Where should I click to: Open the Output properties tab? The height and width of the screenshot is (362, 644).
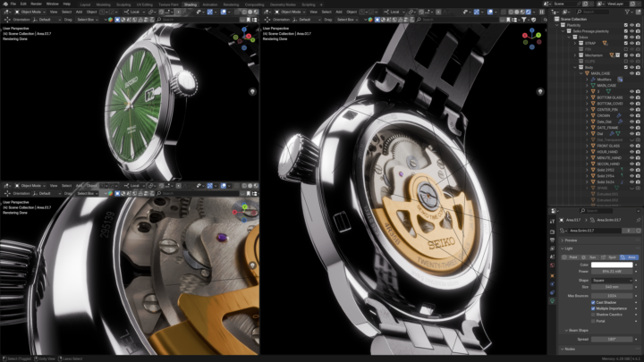click(553, 240)
